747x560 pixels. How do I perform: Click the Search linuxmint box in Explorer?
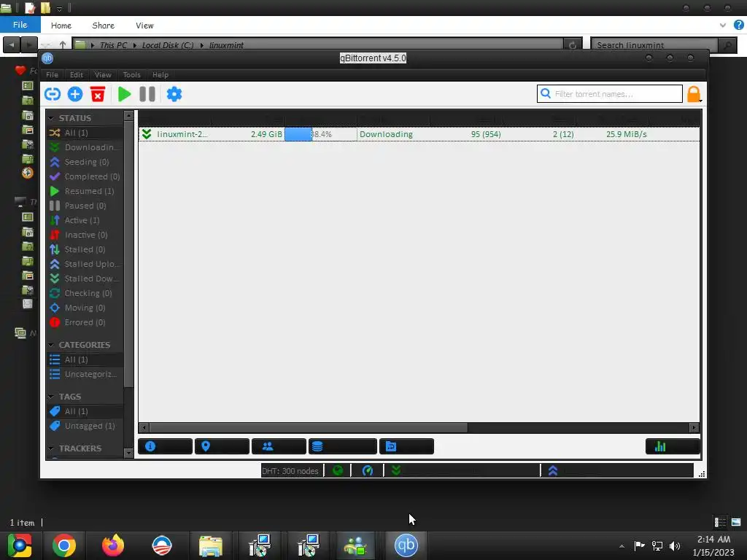point(654,45)
